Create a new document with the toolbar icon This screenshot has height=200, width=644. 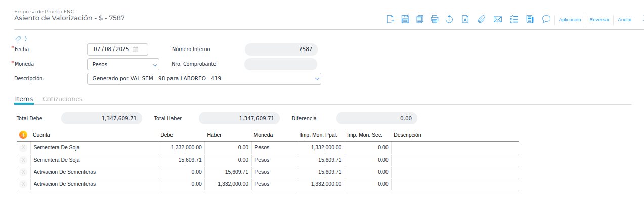390,20
